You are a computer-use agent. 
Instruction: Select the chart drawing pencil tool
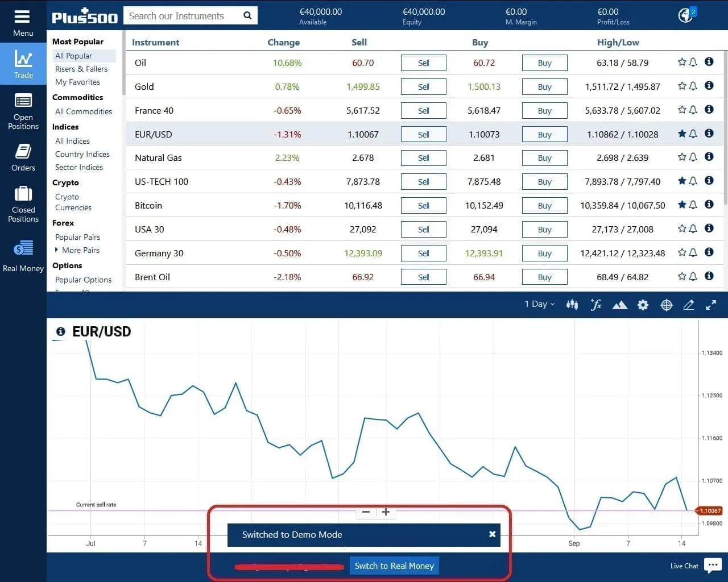pyautogui.click(x=688, y=305)
